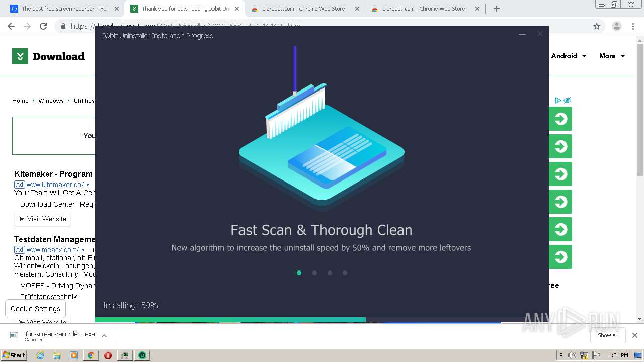
Task: Click the sixth green arrow ad button
Action: (x=560, y=257)
